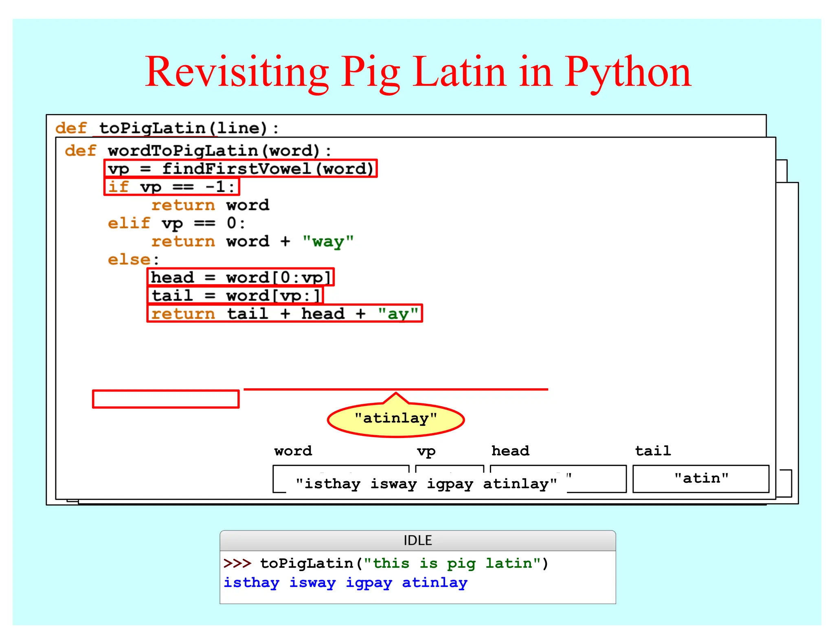The height and width of the screenshot is (644, 834).
Task: Click the "def wordToPigLatin(word):" line
Action: point(198,151)
